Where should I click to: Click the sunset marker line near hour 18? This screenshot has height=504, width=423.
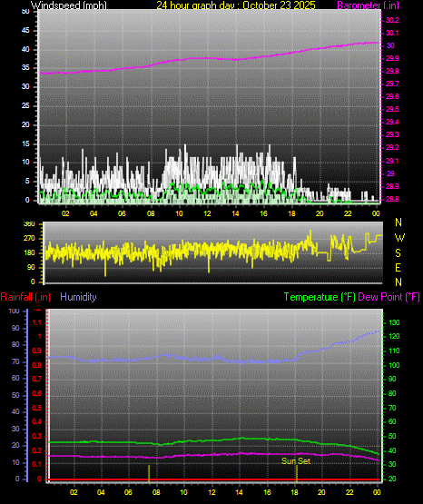tap(297, 474)
